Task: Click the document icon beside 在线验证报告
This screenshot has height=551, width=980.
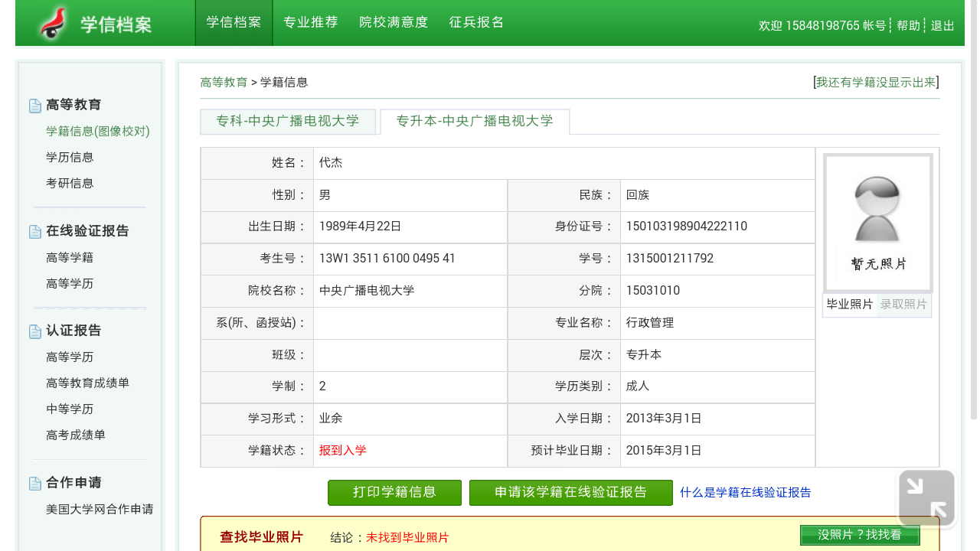Action: coord(35,232)
